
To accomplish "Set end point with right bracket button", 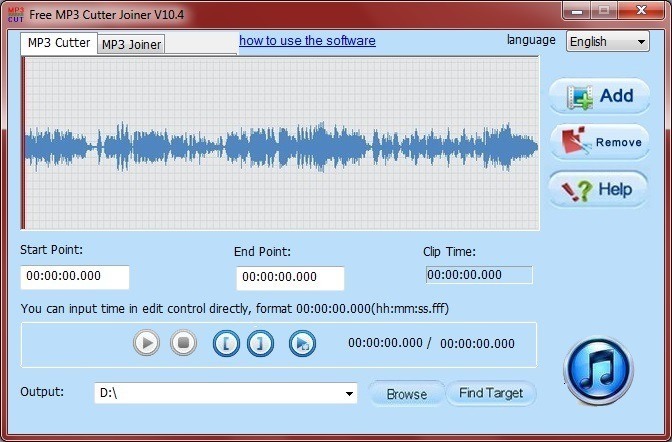I will click(260, 343).
